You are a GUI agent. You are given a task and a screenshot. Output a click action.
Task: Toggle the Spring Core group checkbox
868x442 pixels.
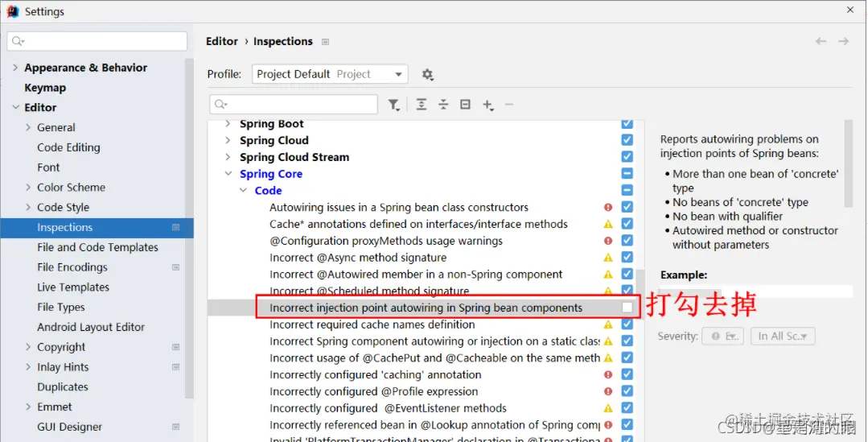[627, 173]
